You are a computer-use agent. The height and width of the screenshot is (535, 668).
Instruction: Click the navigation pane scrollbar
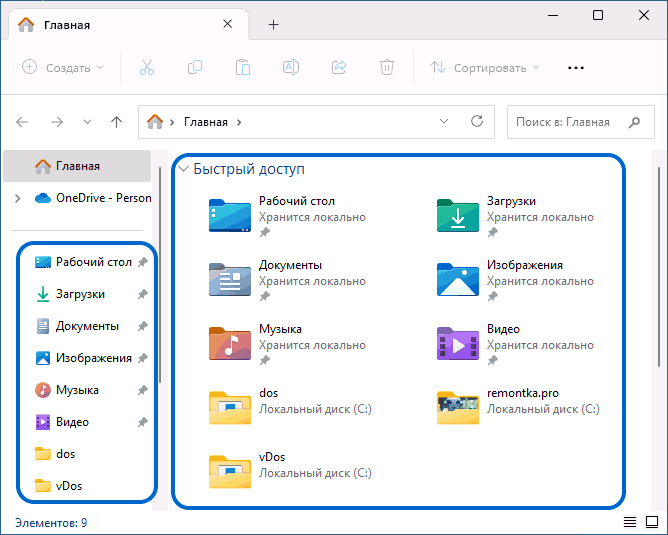point(160,275)
